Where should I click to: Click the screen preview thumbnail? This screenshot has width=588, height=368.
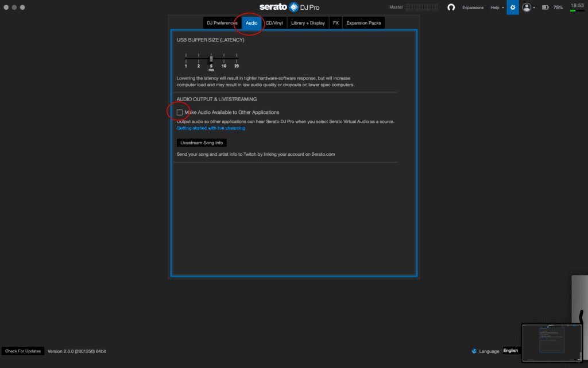point(552,343)
